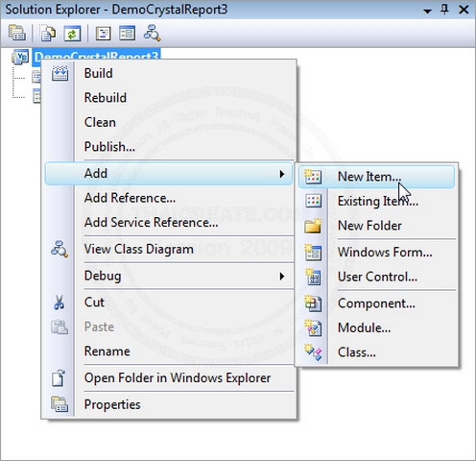Click the Open Folder in Windows Explorer icon
Image resolution: width=476 pixels, height=461 pixels.
[x=59, y=378]
